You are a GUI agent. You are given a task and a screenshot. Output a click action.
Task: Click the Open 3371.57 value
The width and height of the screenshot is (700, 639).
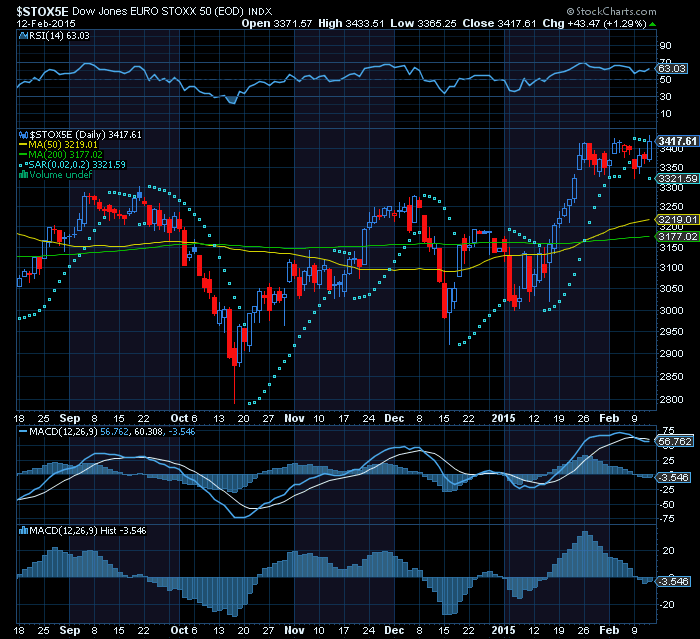coord(277,24)
